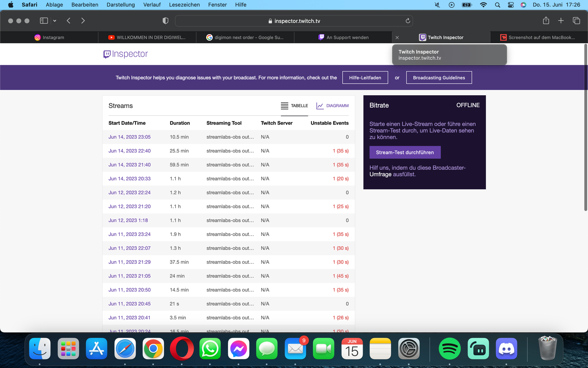Click the privacy shield icon

click(165, 21)
